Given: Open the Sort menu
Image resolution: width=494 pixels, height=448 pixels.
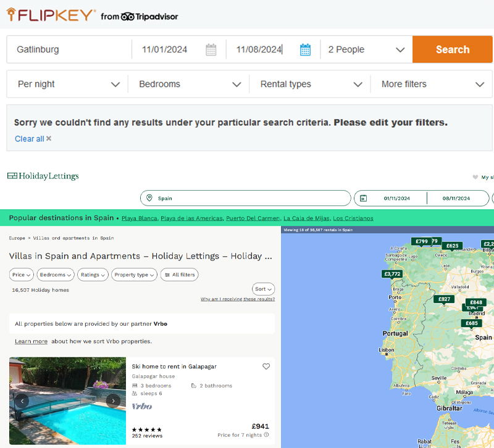Looking at the screenshot, I should [263, 289].
